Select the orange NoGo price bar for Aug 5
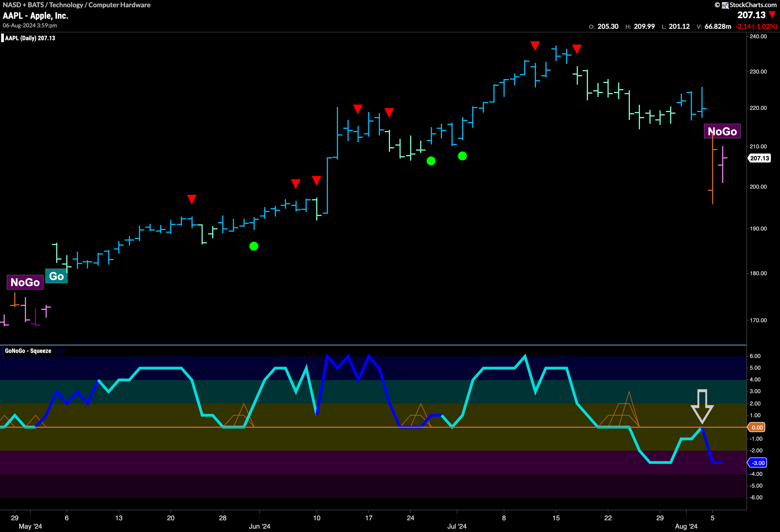Screen dimensions: 780x532 713,168
